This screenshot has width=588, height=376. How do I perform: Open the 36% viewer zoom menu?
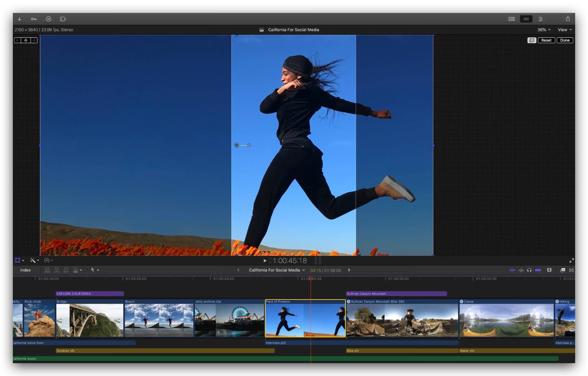point(544,30)
